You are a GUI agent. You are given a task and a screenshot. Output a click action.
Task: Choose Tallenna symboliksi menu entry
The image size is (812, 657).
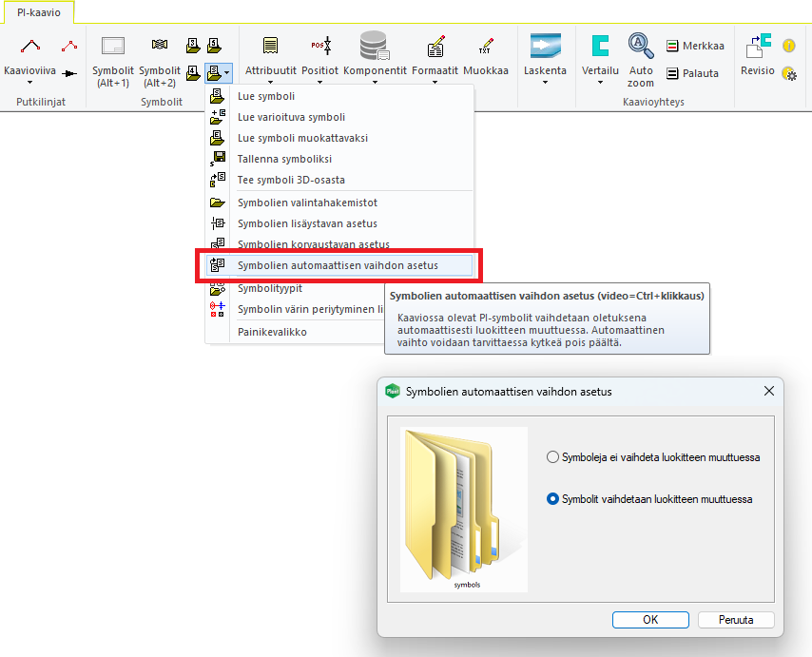click(x=339, y=159)
